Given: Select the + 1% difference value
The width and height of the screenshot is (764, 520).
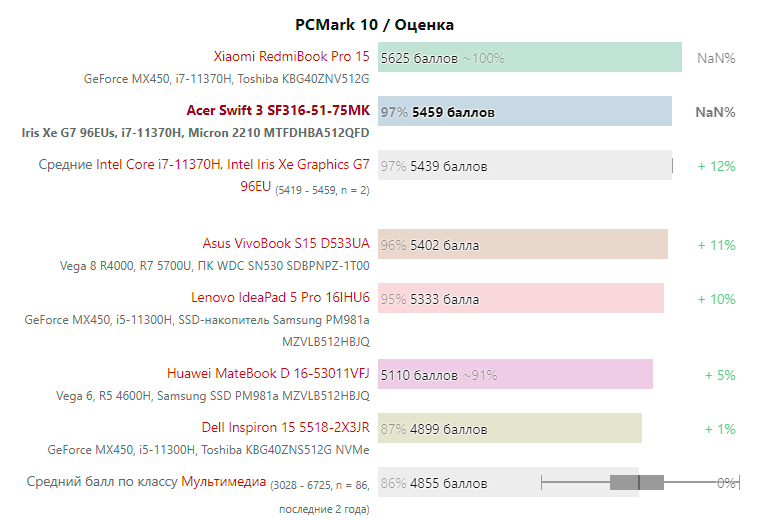Looking at the screenshot, I should coord(720,430).
